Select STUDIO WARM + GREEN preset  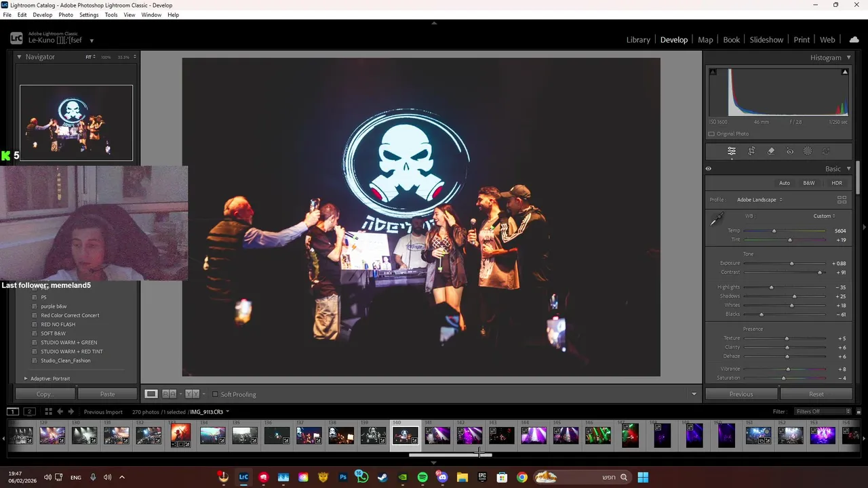68,342
